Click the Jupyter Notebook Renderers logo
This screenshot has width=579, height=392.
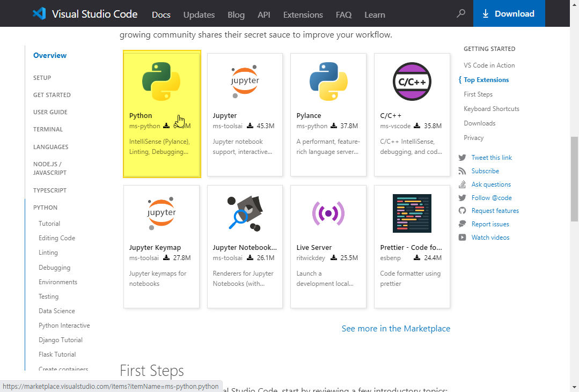(245, 213)
